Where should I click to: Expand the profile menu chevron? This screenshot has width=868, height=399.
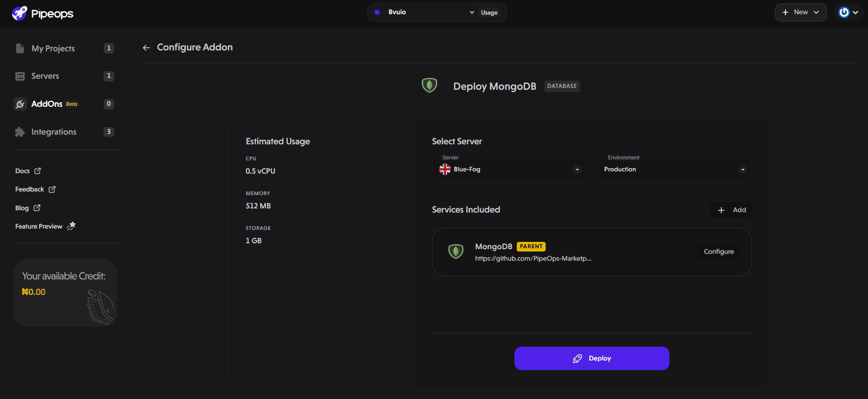click(x=855, y=13)
